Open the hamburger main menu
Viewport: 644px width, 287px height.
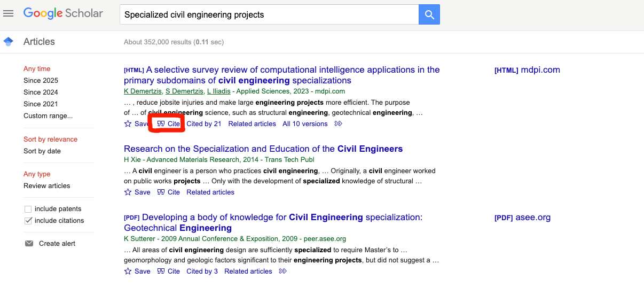8,13
